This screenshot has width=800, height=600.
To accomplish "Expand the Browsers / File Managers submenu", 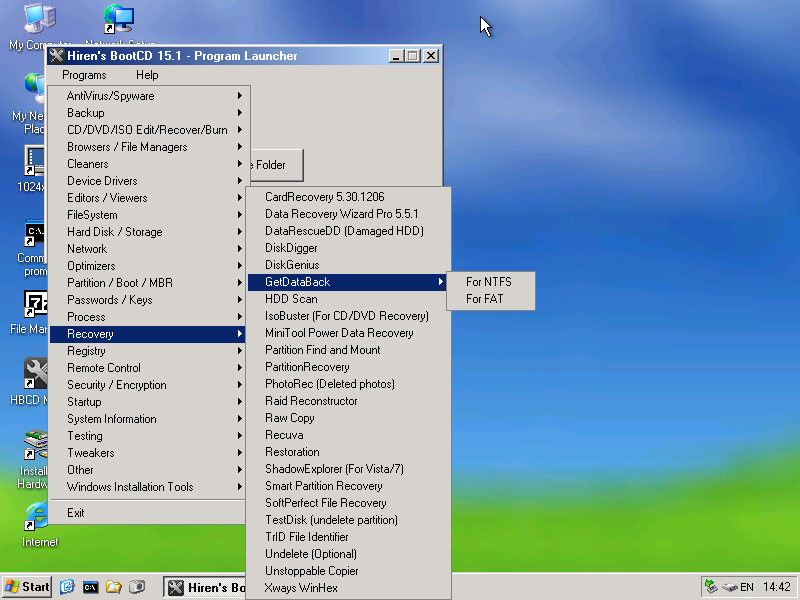I will [147, 147].
